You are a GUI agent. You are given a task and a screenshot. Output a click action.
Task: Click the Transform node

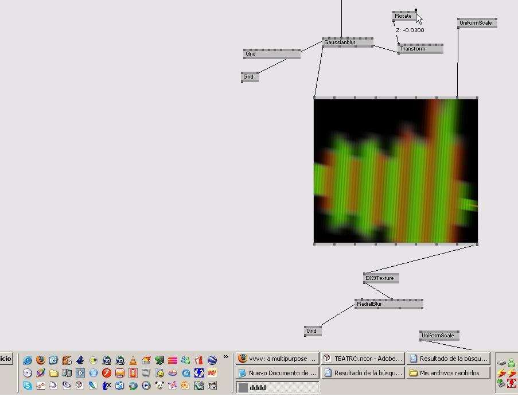pos(420,49)
